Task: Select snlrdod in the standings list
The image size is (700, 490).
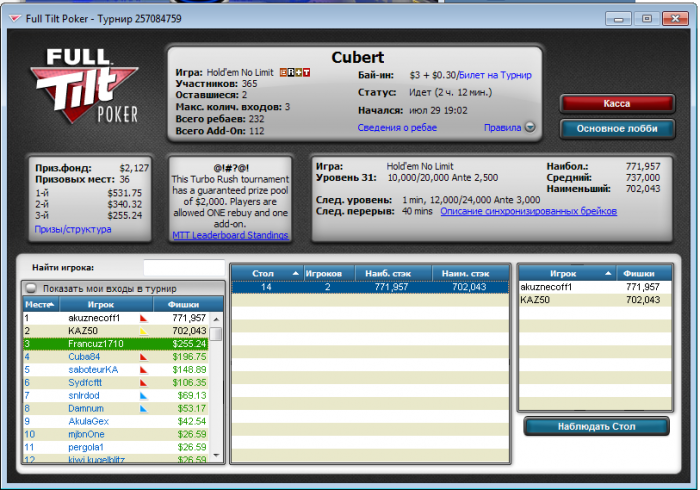Action: [x=116, y=396]
